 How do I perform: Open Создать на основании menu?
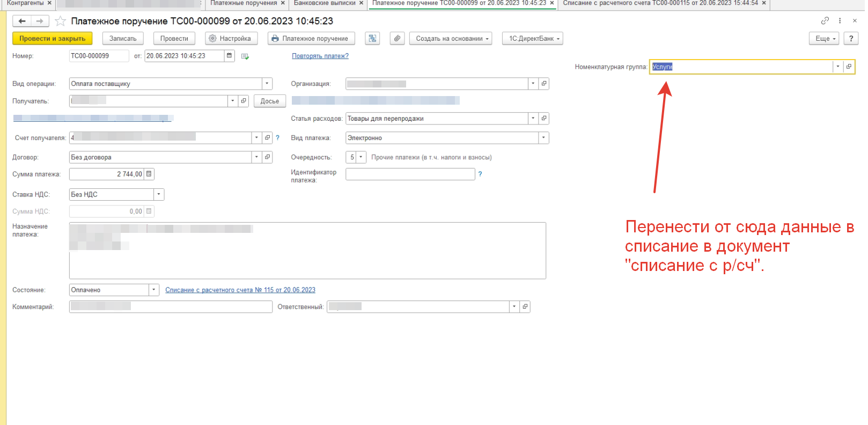tap(452, 39)
